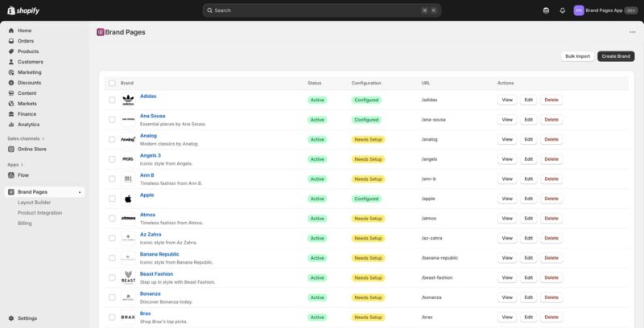Expand the Sales channels section

click(26, 138)
